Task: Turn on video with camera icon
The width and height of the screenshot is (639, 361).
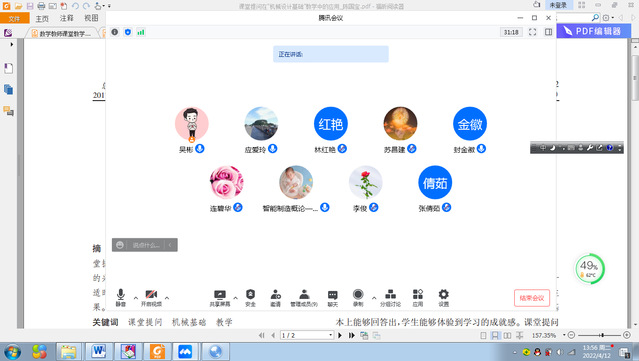Action: pyautogui.click(x=151, y=297)
